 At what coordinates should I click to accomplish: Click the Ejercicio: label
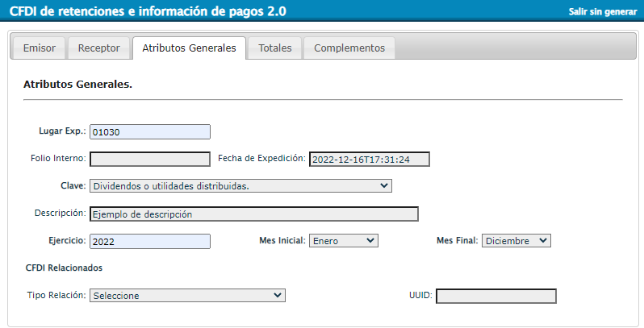tap(67, 240)
